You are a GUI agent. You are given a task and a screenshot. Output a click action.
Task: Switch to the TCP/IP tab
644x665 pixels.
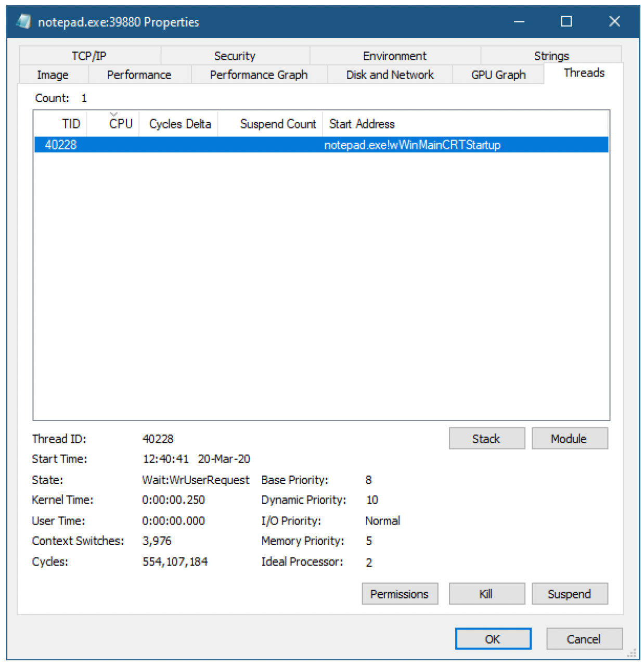coord(89,56)
